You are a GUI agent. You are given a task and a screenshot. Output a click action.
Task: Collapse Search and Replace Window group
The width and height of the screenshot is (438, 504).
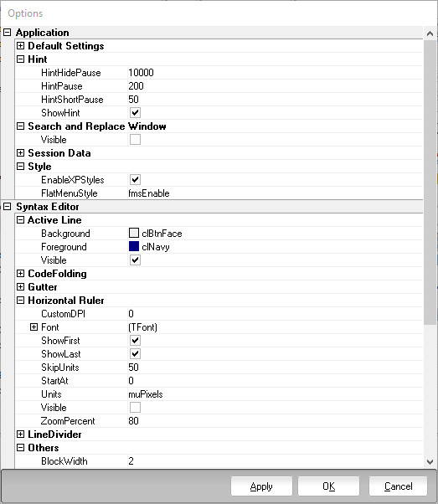pos(20,126)
